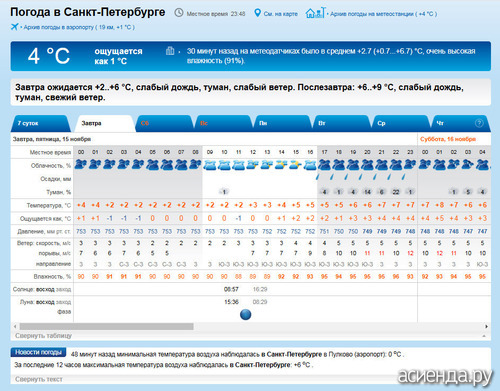
Task: Click the 15:00 sun and cloud icon
Action: point(296,164)
